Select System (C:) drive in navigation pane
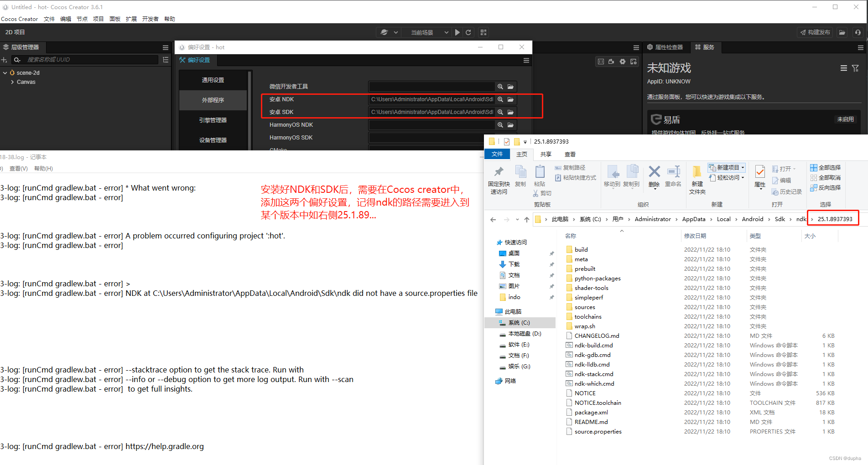Viewport: 868px width, 465px height. pos(519,323)
